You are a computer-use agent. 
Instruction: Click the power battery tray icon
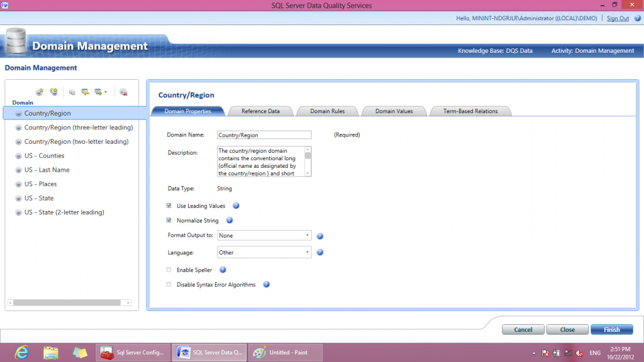pyautogui.click(x=557, y=353)
